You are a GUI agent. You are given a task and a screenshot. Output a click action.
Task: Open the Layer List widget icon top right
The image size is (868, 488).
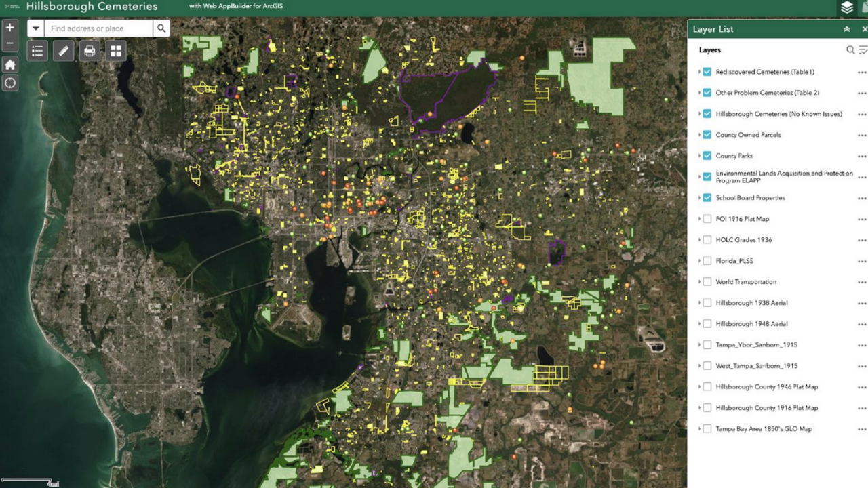(846, 7)
